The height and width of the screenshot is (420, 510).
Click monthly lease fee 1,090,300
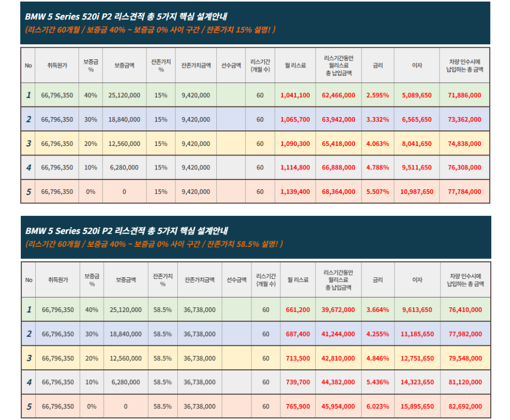pyautogui.click(x=295, y=143)
